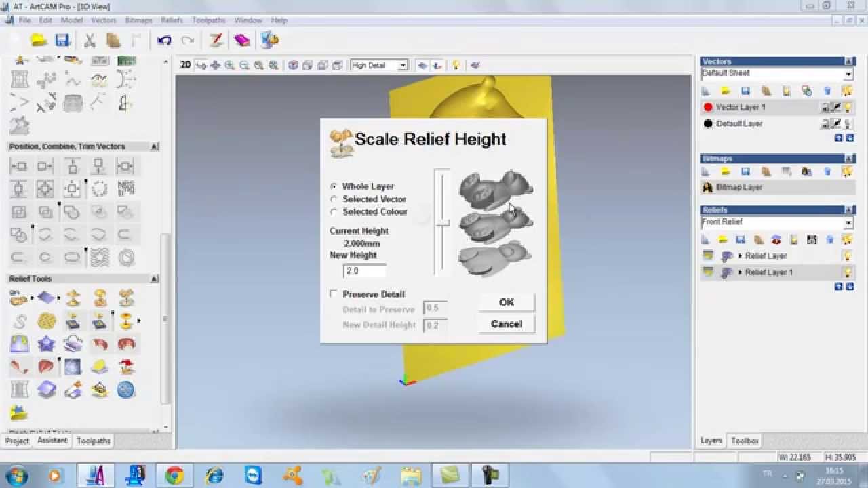The height and width of the screenshot is (488, 868).
Task: Click Cancel in Scale Relief Height dialog
Action: [507, 324]
